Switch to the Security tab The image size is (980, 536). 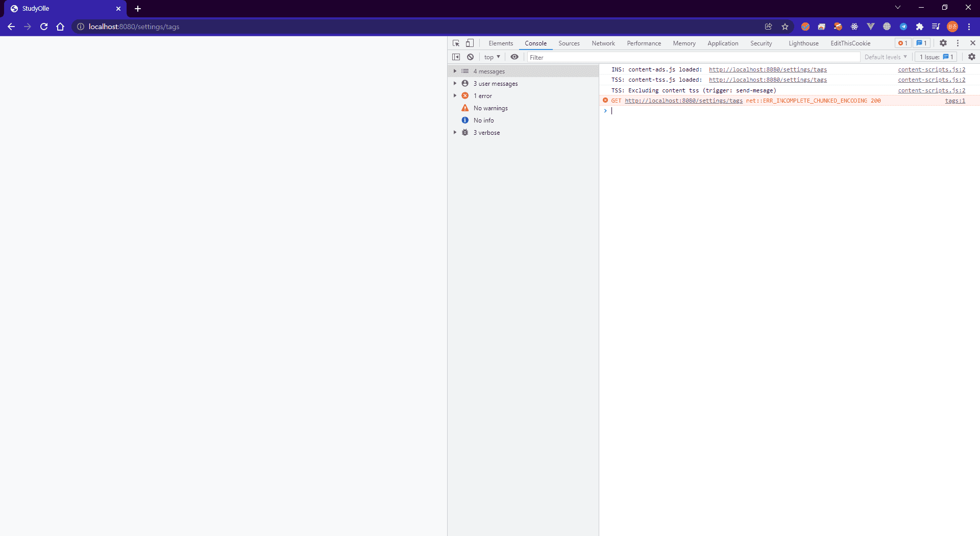coord(761,43)
